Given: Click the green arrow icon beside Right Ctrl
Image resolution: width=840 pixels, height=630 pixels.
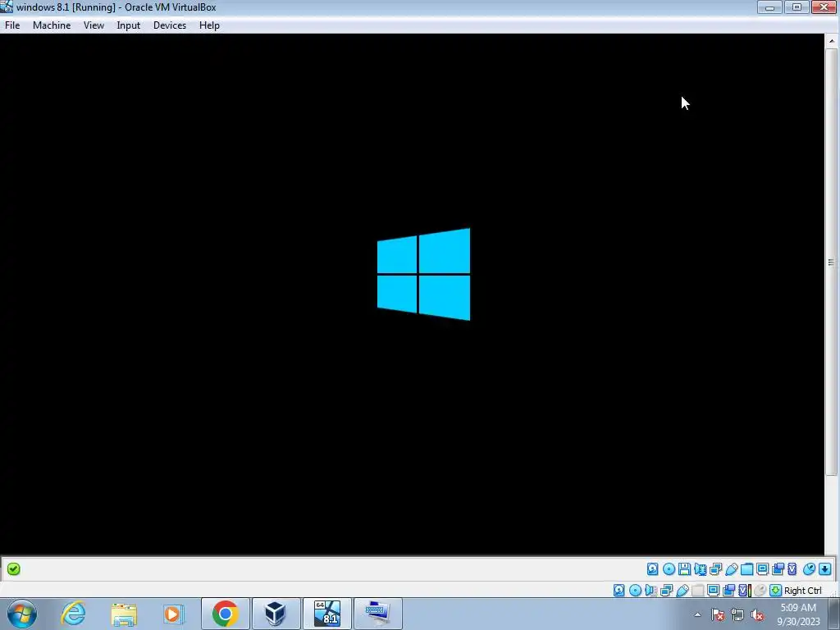Looking at the screenshot, I should [776, 591].
